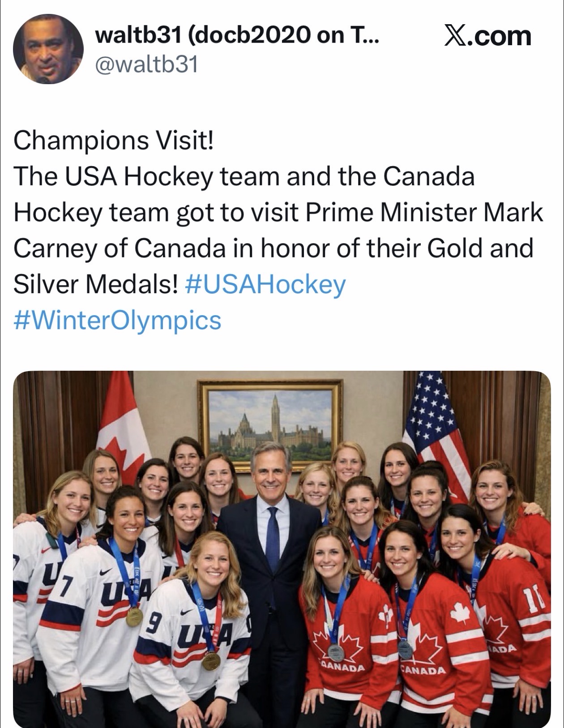
Task: Click the X logo in the header
Action: [456, 36]
